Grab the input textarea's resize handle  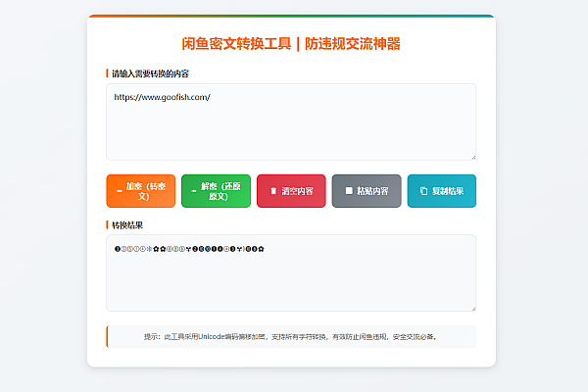point(473,158)
